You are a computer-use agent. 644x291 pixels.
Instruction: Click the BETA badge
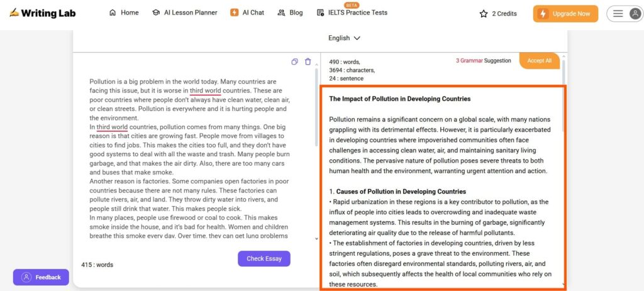[351, 5]
